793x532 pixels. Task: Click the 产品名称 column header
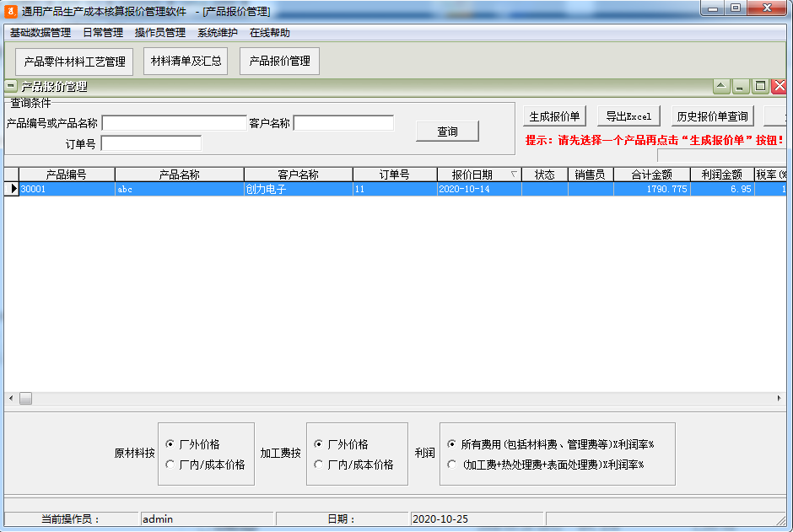pos(180,175)
